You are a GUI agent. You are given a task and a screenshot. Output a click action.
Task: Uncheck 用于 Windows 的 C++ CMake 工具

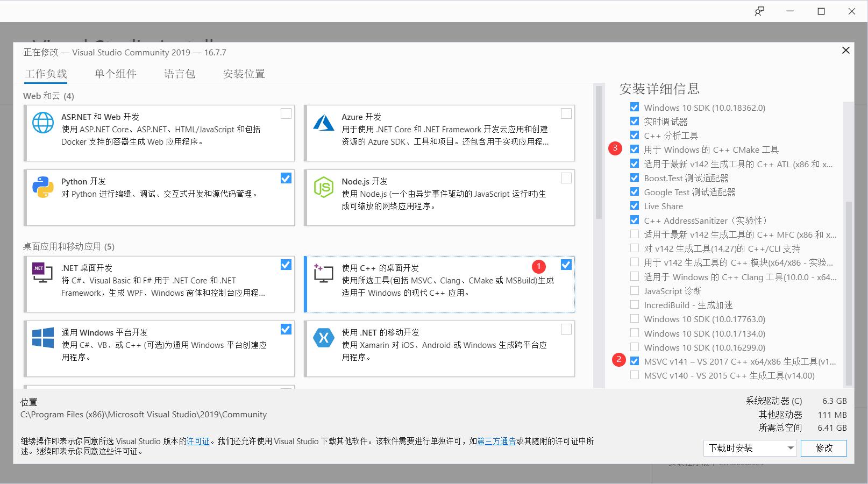pyautogui.click(x=634, y=150)
